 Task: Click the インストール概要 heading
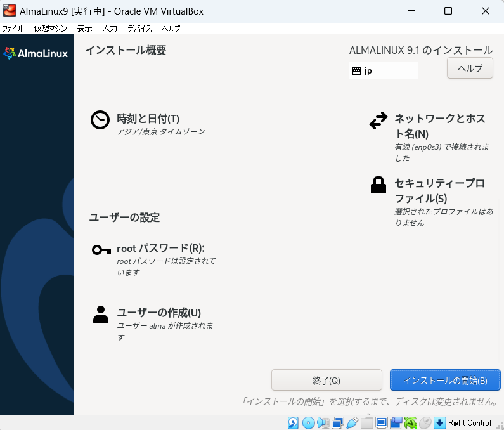(x=126, y=50)
